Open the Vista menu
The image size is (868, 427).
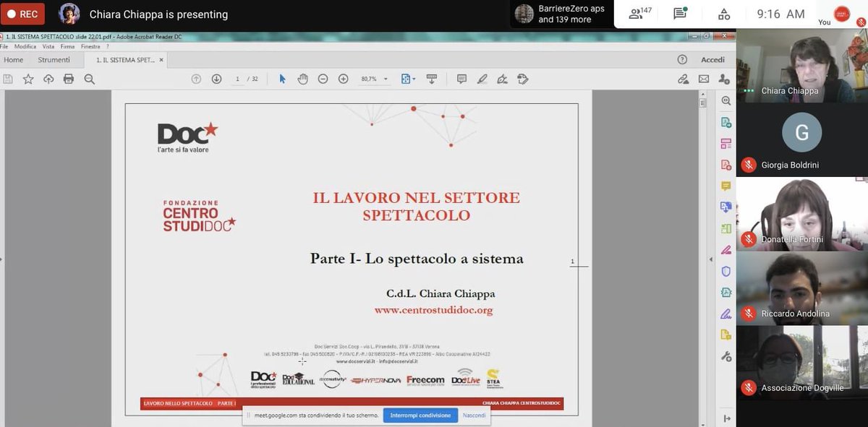pos(48,46)
